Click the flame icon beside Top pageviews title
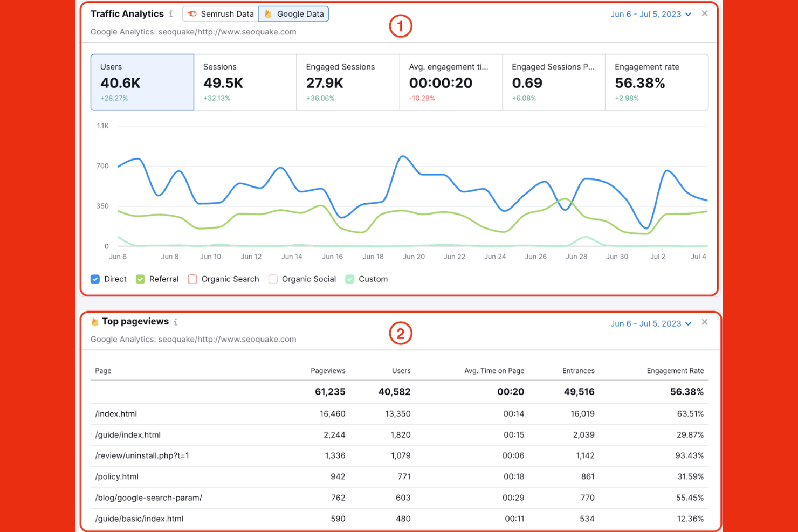Image resolution: width=798 pixels, height=532 pixels. tap(95, 321)
